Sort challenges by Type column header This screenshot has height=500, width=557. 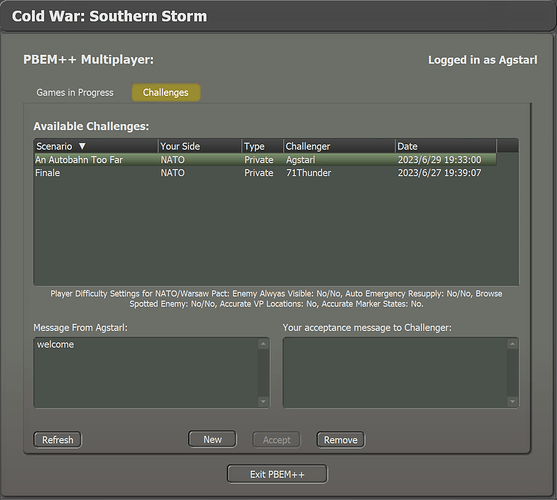263,146
